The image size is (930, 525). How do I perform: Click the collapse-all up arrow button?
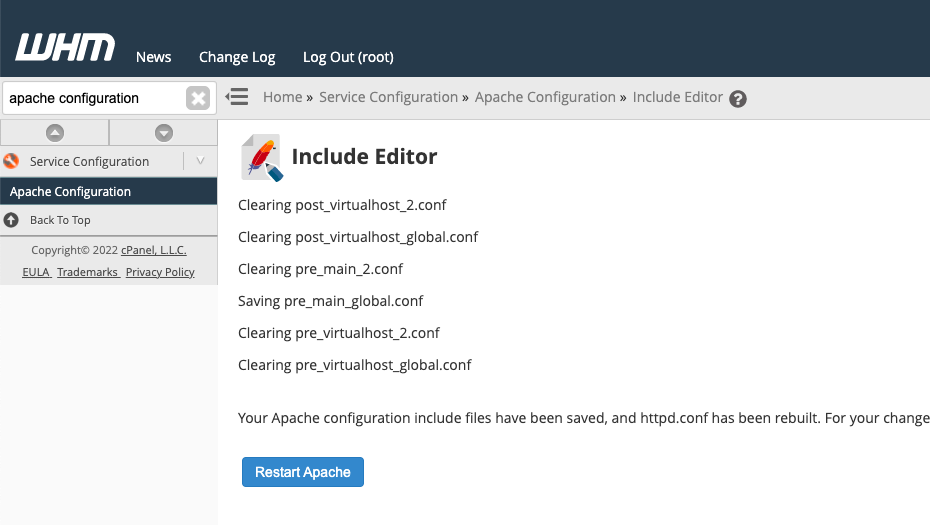[x=55, y=133]
